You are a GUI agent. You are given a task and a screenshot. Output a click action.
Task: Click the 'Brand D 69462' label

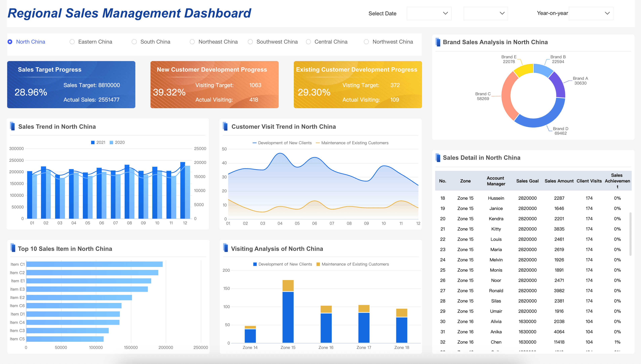tap(560, 131)
